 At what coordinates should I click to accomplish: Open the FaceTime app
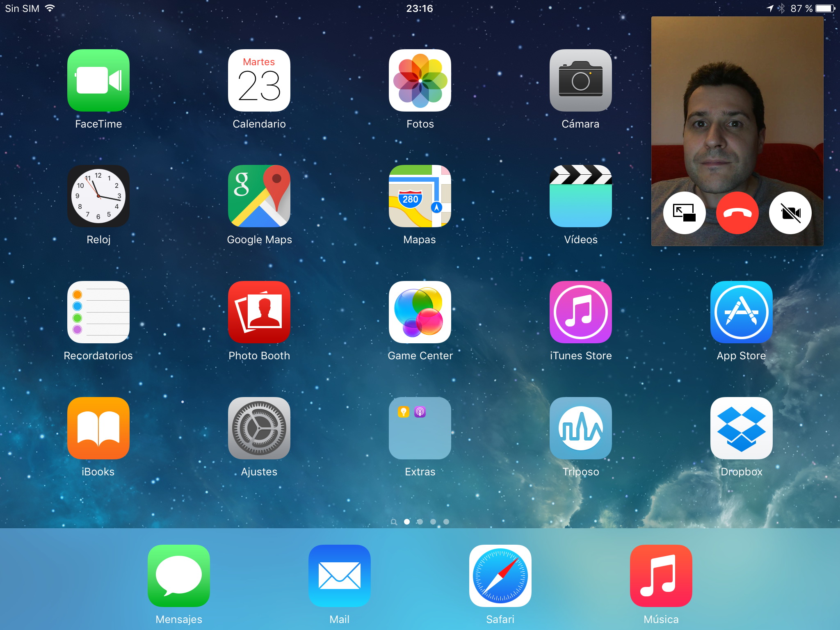click(98, 81)
